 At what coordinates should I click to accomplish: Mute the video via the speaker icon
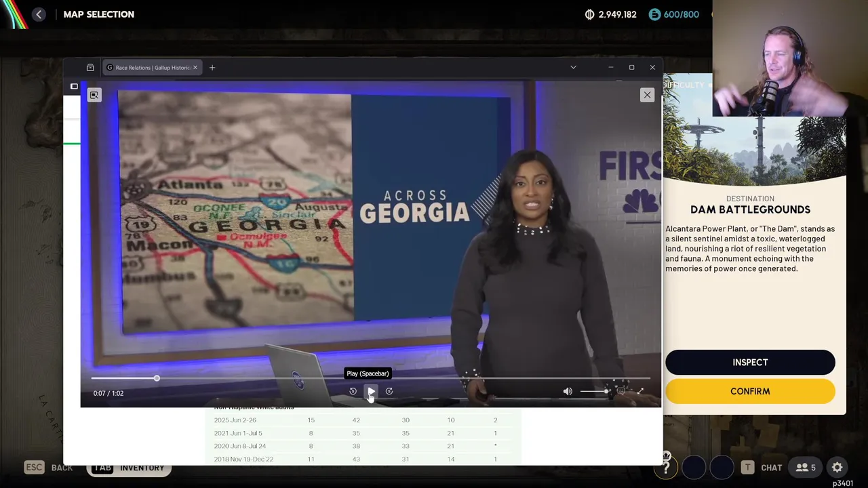pyautogui.click(x=568, y=391)
